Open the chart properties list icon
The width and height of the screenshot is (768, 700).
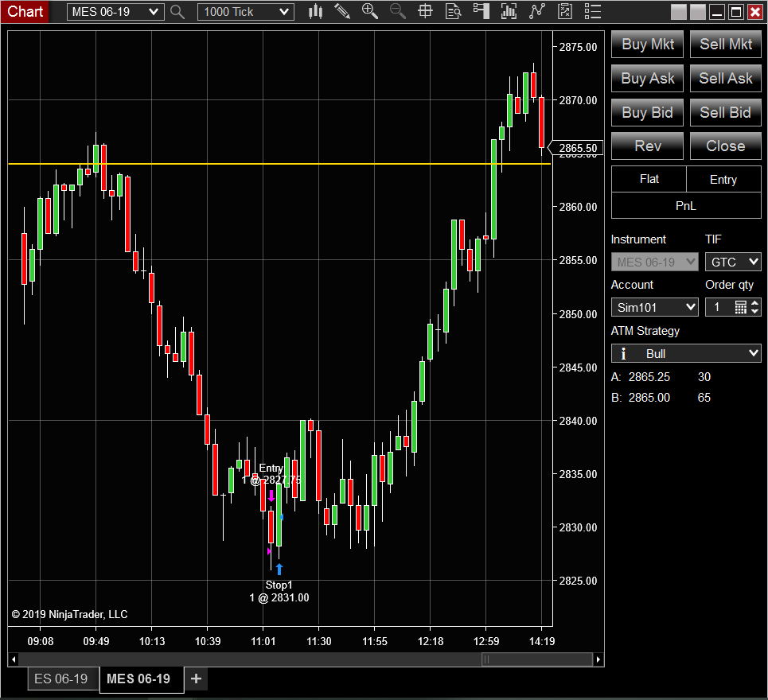click(x=593, y=12)
